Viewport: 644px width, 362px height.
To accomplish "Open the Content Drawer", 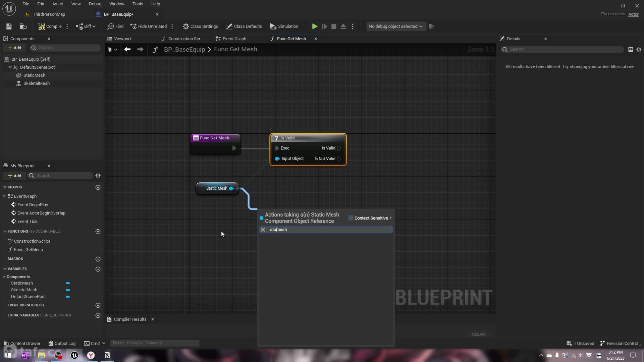I will (x=22, y=343).
